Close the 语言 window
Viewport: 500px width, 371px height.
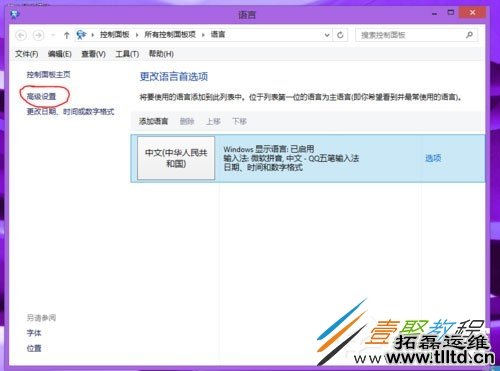(x=472, y=13)
